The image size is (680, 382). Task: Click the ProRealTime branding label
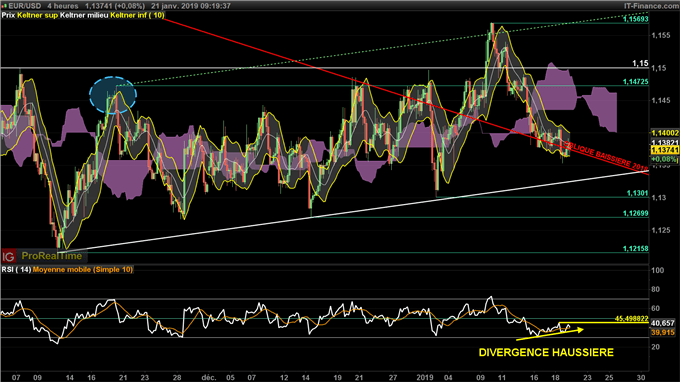52,256
